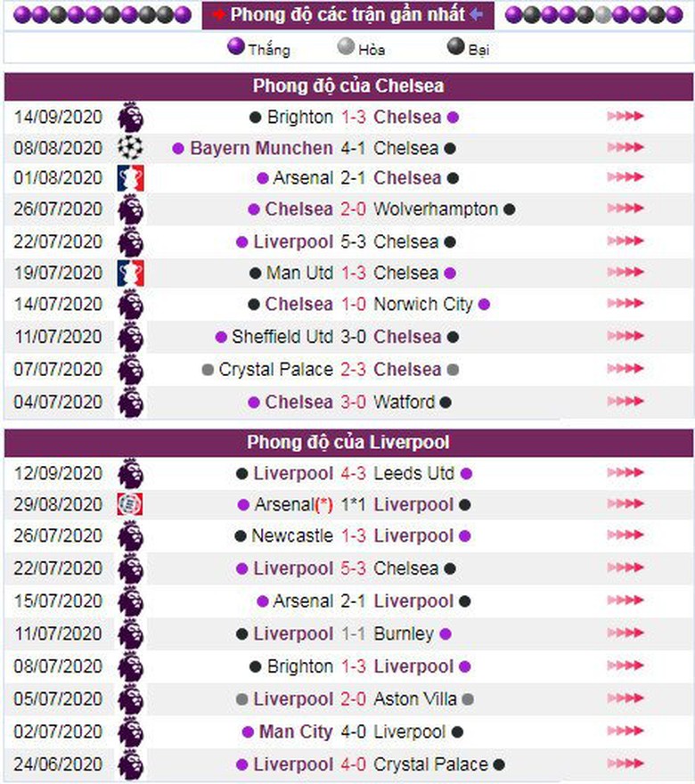Expand details arrows for Brighton 1-3 Chelsea

pyautogui.click(x=625, y=117)
